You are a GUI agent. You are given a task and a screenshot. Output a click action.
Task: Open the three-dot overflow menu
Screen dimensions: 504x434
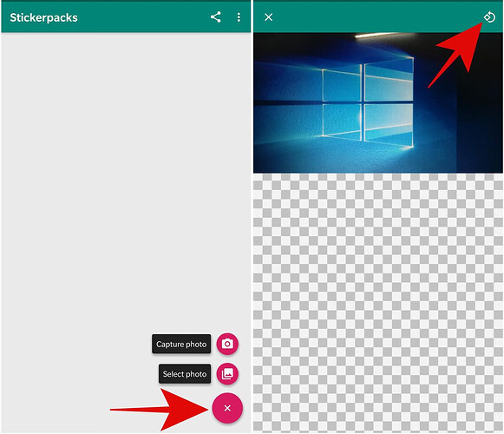(239, 17)
